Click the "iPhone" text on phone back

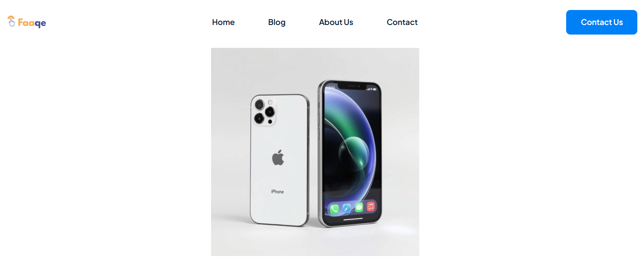tap(277, 191)
